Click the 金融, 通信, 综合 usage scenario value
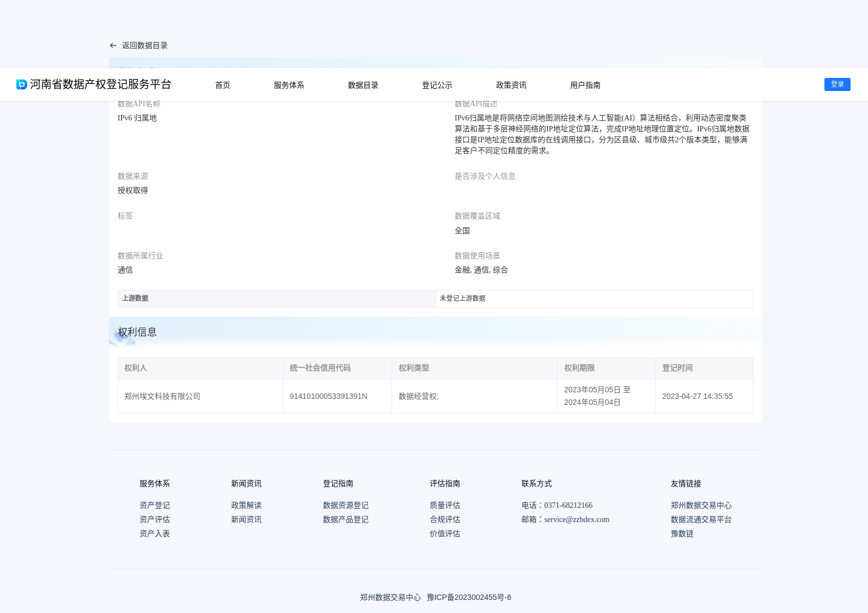The height and width of the screenshot is (613, 868). click(x=481, y=270)
